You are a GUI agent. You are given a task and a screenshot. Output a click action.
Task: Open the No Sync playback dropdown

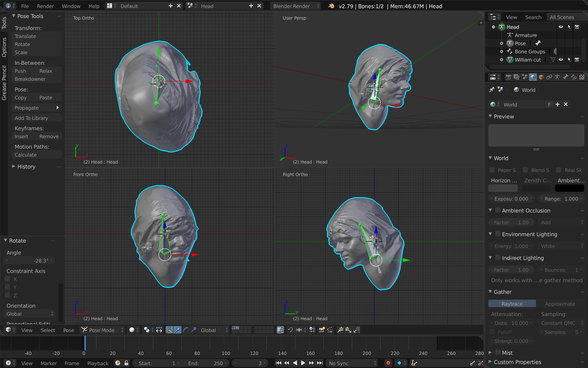(351, 363)
